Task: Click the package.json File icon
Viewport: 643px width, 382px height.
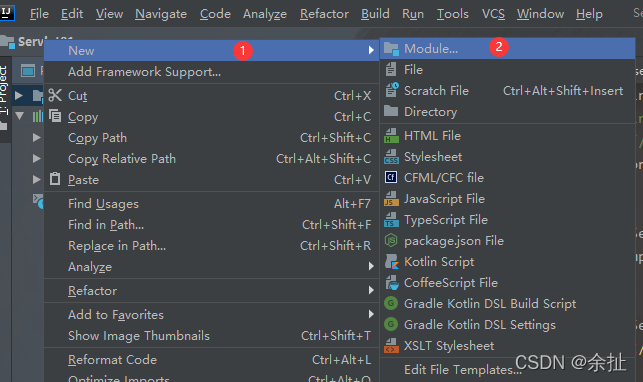Action: coord(391,240)
